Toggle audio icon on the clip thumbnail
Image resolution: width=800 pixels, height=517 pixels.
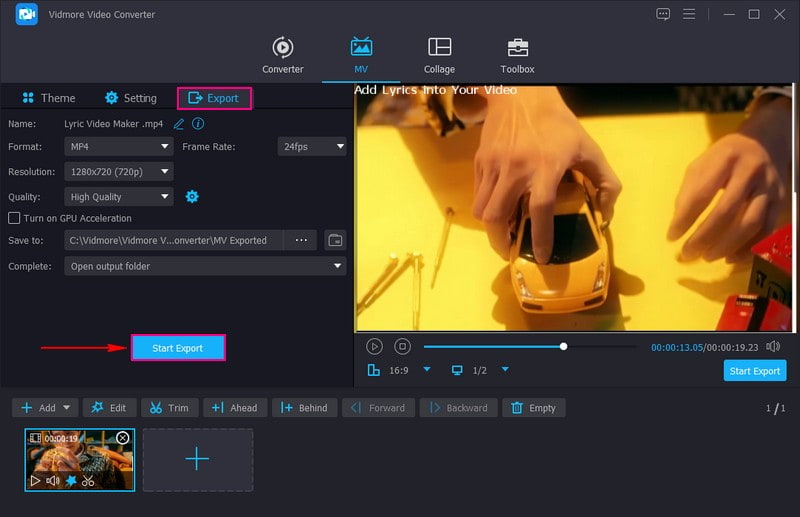point(53,481)
